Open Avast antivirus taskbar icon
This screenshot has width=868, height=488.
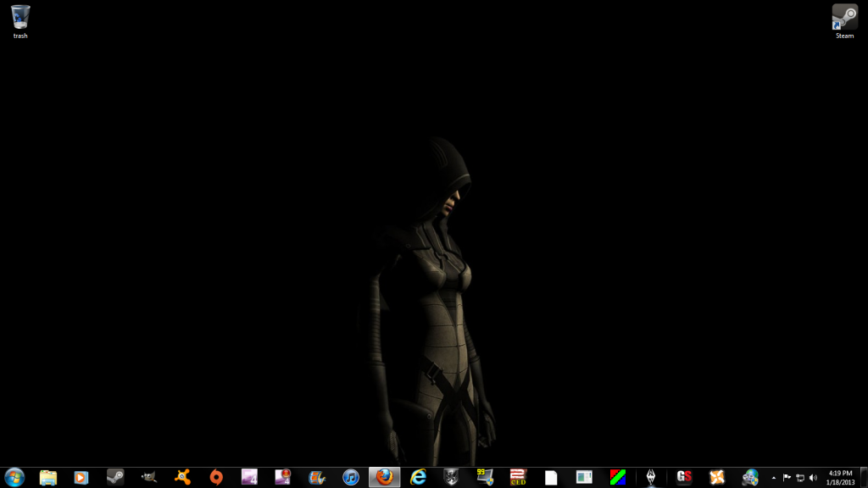[182, 477]
